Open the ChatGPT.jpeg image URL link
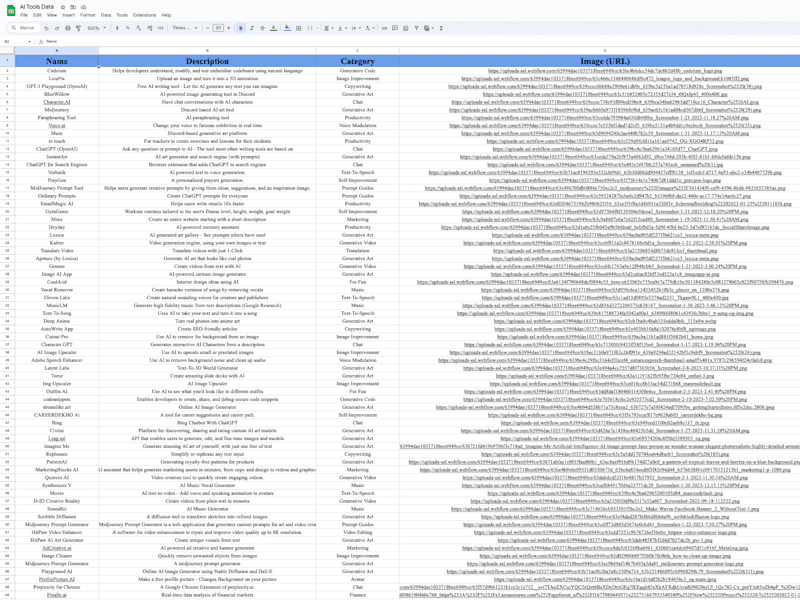The width and height of the screenshot is (800, 600). point(605,149)
